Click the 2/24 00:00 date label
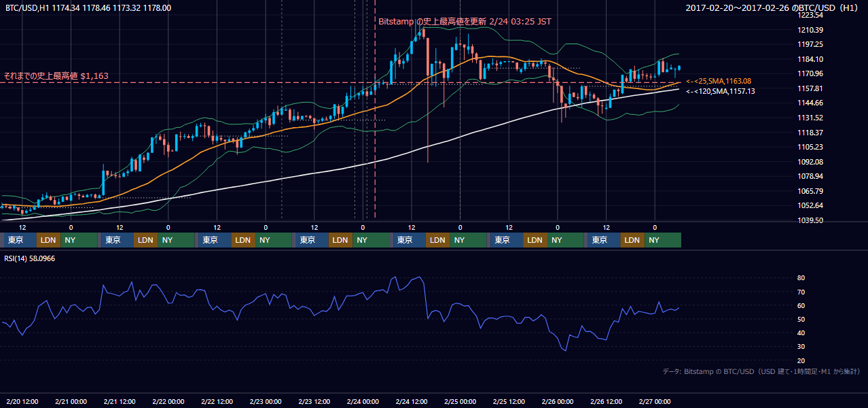Image resolution: width=868 pixels, height=408 pixels. 363,402
